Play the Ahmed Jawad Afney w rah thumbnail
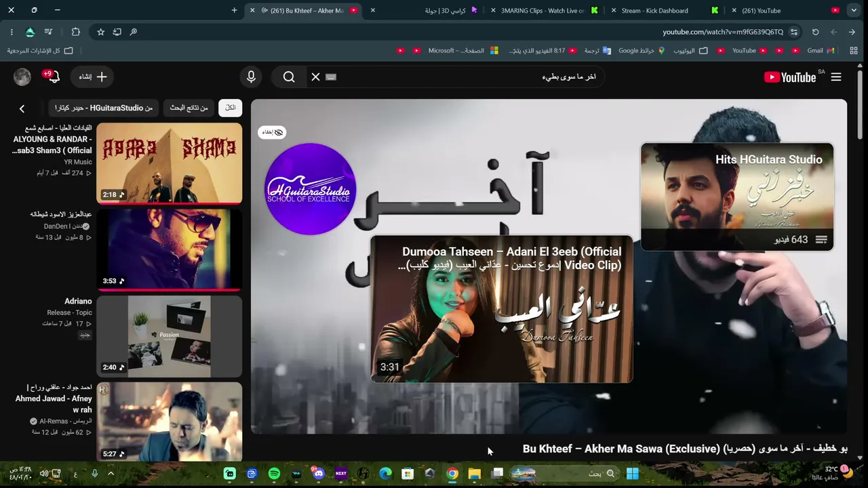868x488 pixels. 169,422
